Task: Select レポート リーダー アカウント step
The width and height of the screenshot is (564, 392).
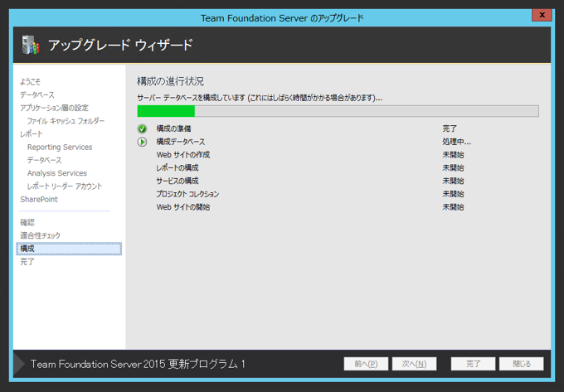Action: point(65,186)
